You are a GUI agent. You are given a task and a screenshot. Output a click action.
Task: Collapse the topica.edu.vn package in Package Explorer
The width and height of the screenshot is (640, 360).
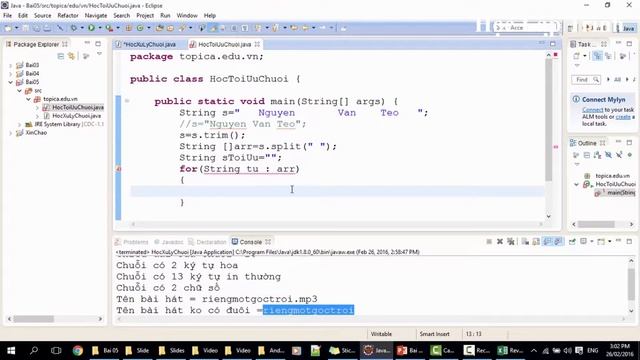coord(28,99)
